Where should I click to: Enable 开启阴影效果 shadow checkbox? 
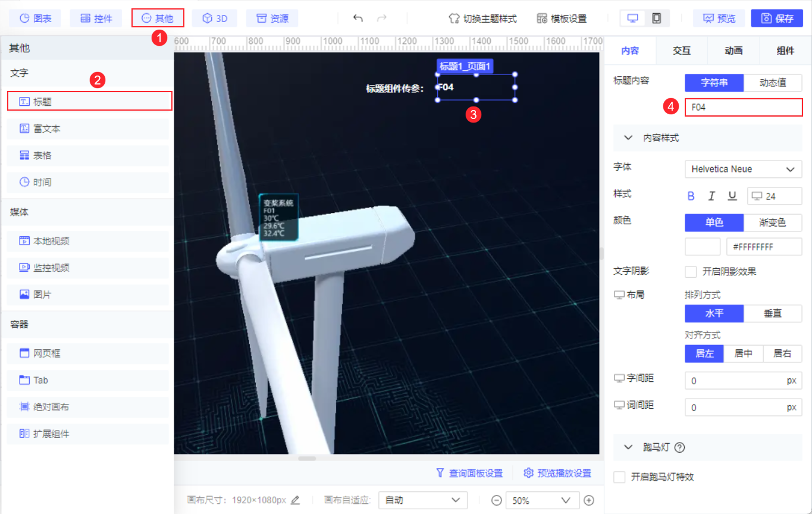691,271
